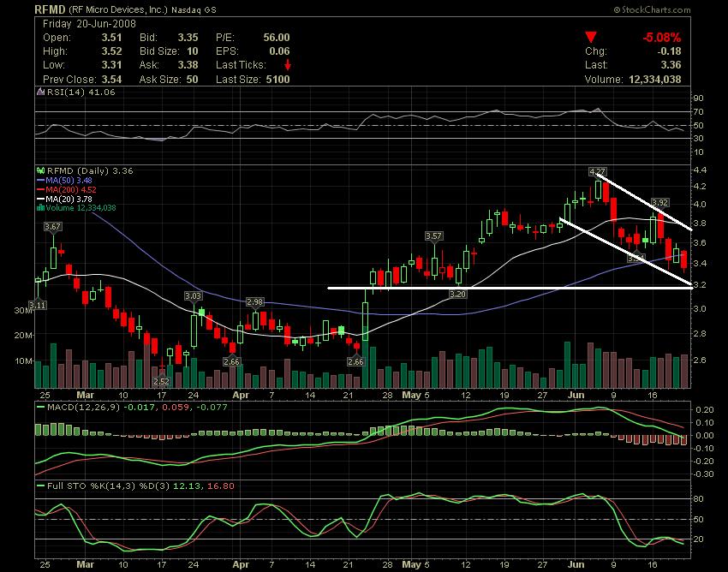Screen dimensions: 728x572
Task: Click the 30M volume axis label
Action: coord(23,310)
